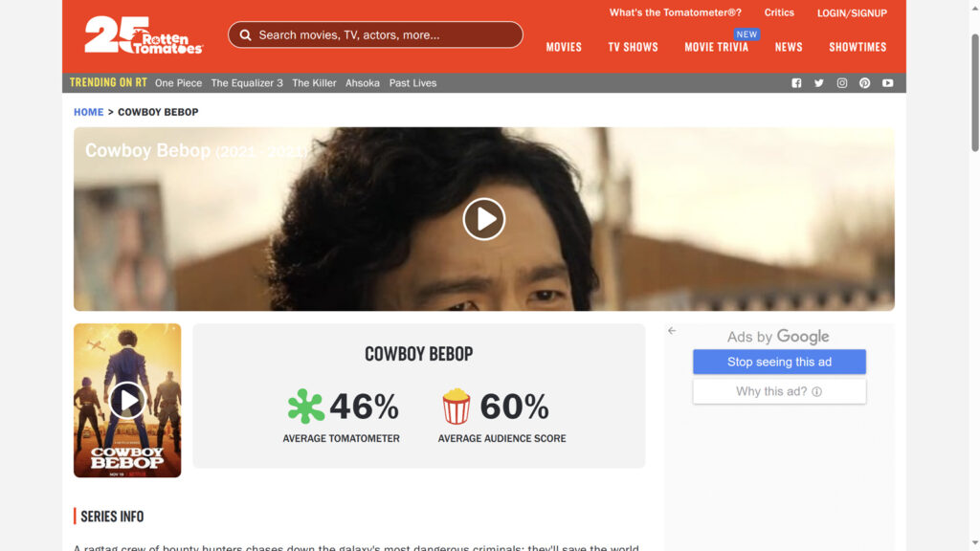Click the Rotten Tomatoes logo
The width and height of the screenshot is (980, 551).
tap(144, 35)
